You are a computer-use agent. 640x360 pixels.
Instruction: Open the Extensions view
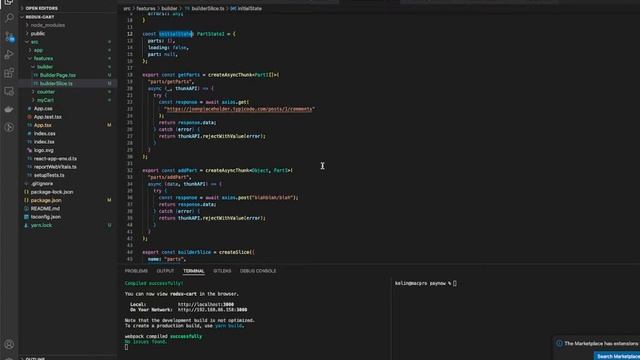click(9, 73)
